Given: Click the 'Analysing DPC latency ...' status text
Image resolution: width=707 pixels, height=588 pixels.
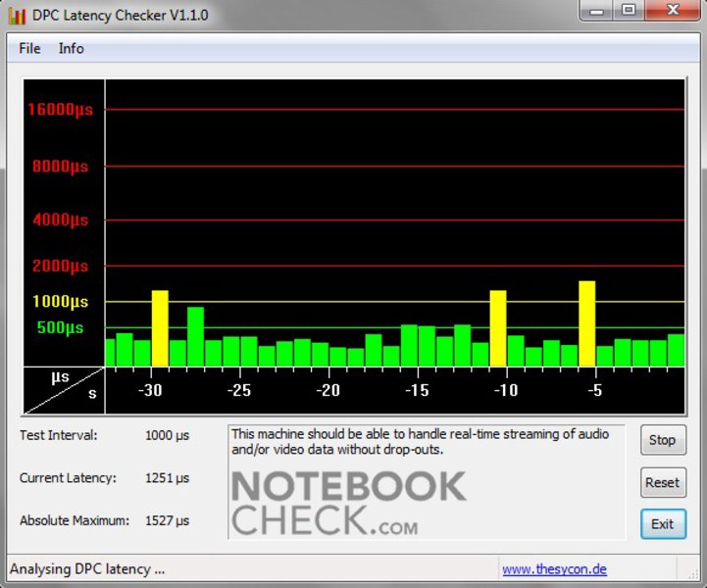Looking at the screenshot, I should pos(87,569).
